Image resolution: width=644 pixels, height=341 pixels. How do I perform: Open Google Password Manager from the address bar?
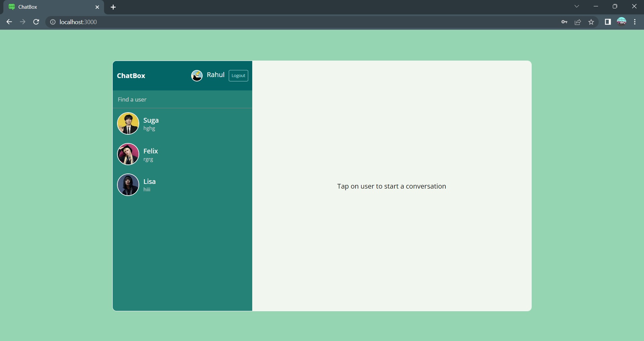(x=565, y=22)
